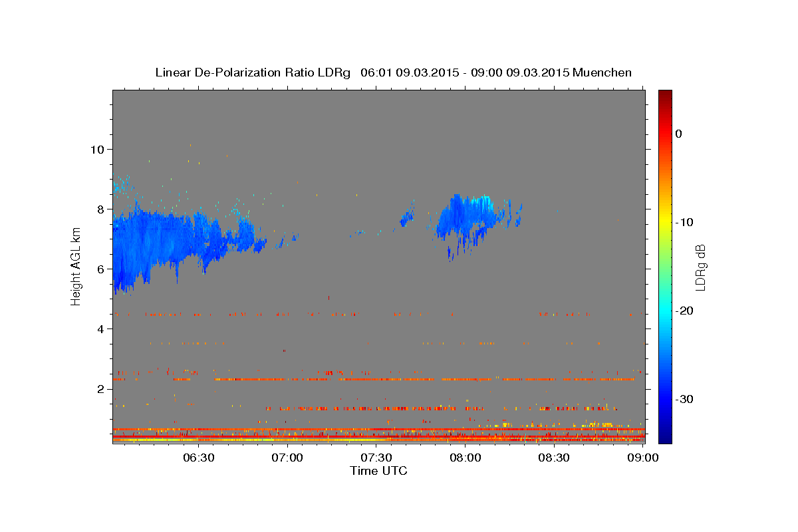Screen dimensions: 798x532
Task: Click the colorbar label '-30'
Action: (x=684, y=399)
